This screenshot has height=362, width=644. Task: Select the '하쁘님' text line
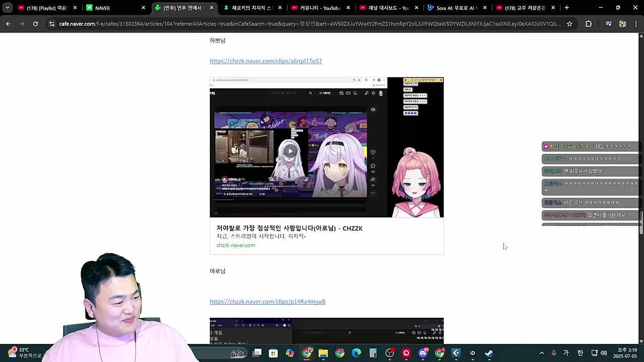click(x=217, y=41)
